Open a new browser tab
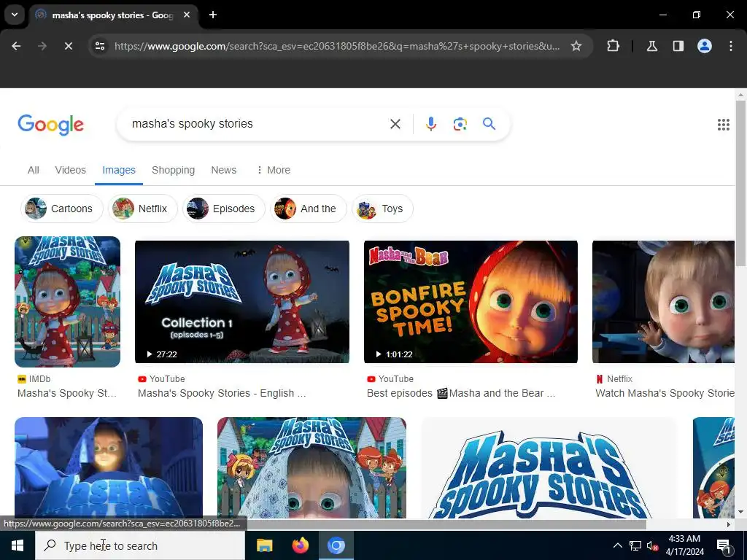 (x=213, y=15)
